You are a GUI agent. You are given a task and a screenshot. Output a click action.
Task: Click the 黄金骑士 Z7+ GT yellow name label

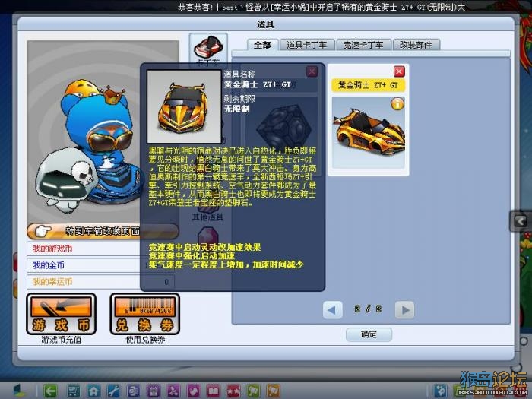368,85
